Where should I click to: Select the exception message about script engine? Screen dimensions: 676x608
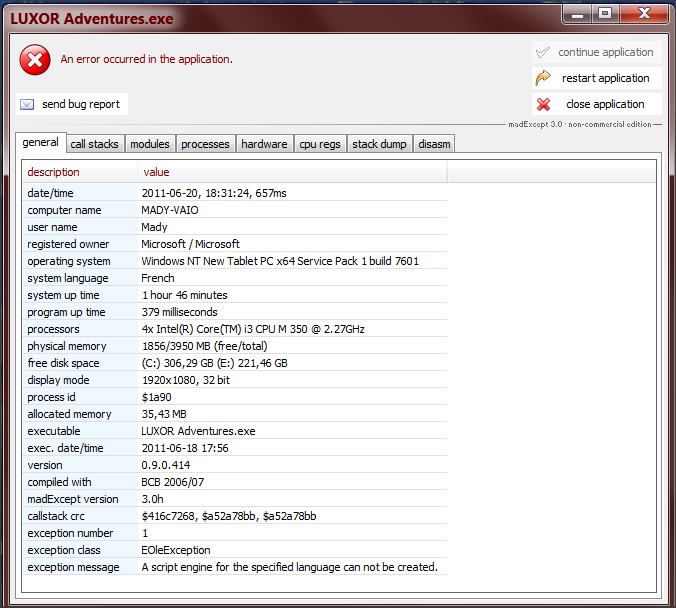coord(290,567)
